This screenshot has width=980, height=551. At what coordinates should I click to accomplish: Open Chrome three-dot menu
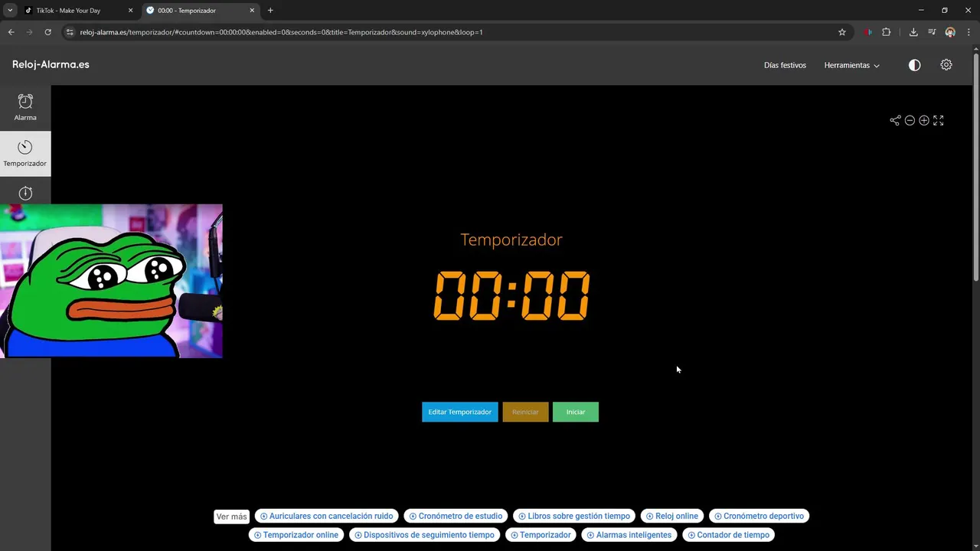tap(969, 32)
